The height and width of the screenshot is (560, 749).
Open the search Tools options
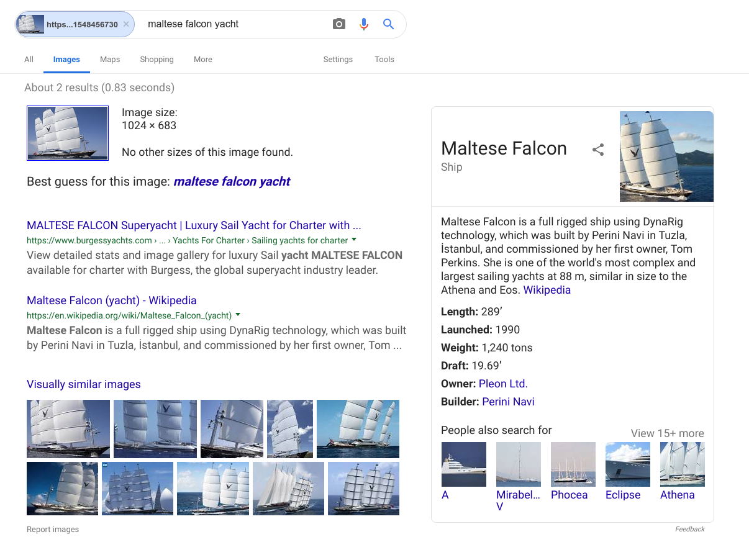384,60
